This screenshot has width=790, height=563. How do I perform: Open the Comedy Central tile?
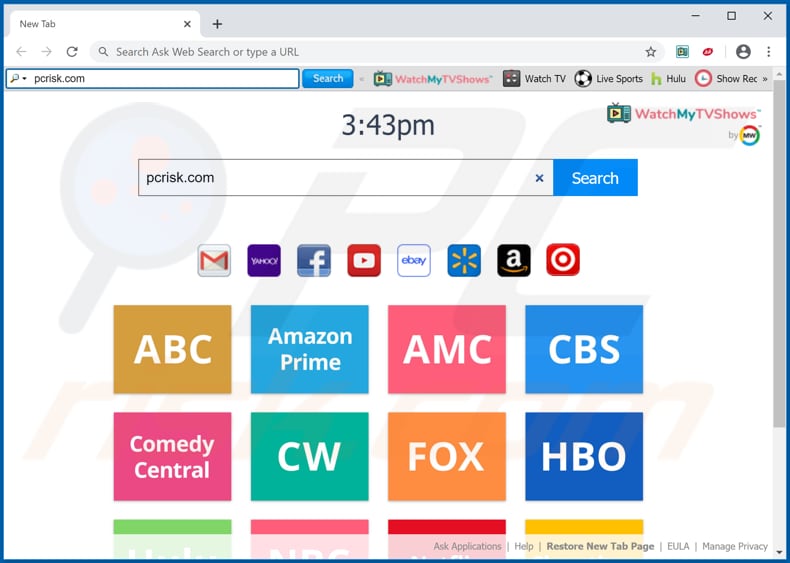[x=172, y=456]
